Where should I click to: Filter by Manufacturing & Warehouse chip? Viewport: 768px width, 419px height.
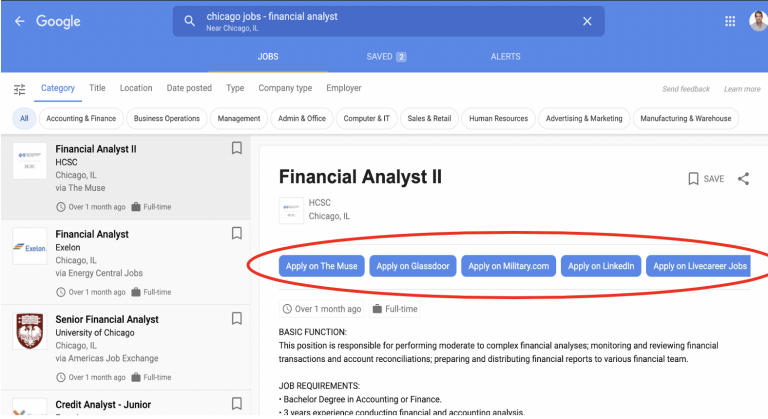point(686,119)
